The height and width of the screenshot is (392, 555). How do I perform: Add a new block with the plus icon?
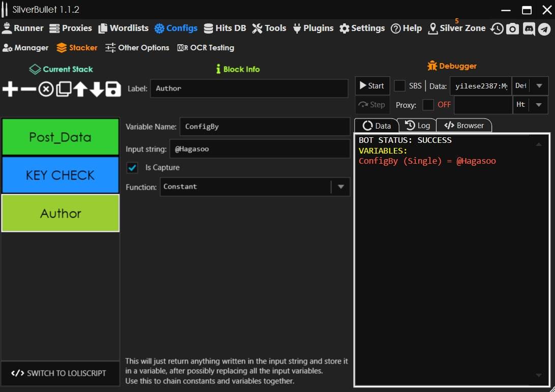[x=10, y=89]
